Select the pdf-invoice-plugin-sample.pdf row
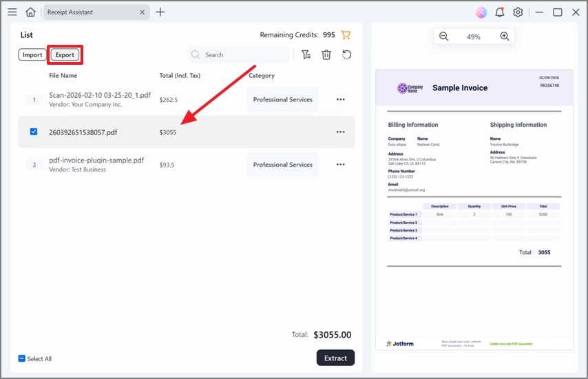 (x=187, y=165)
